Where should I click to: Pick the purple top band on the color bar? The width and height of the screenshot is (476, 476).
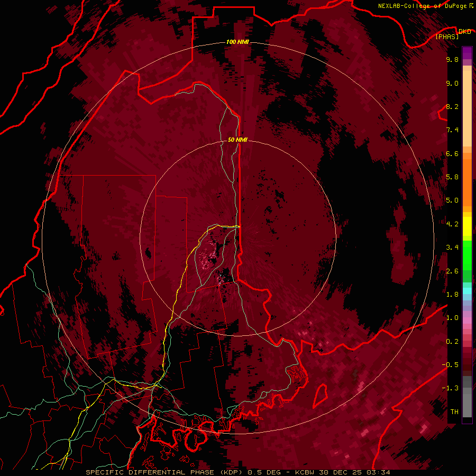[467, 53]
